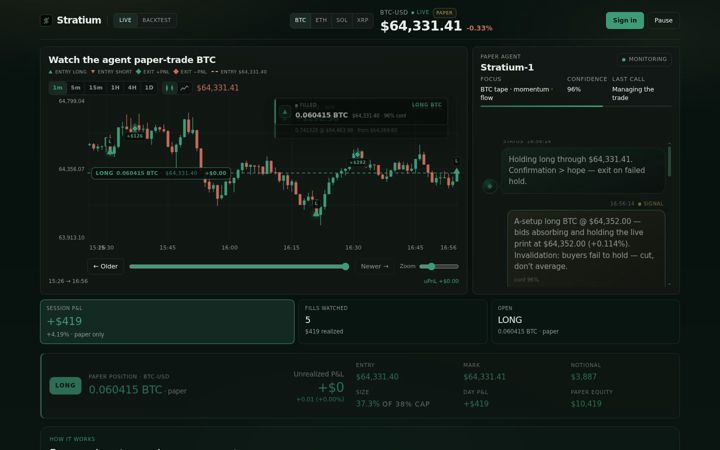Screen dimensions: 720x450
Task: Click the agent feed scrollbar
Action: tap(669, 161)
